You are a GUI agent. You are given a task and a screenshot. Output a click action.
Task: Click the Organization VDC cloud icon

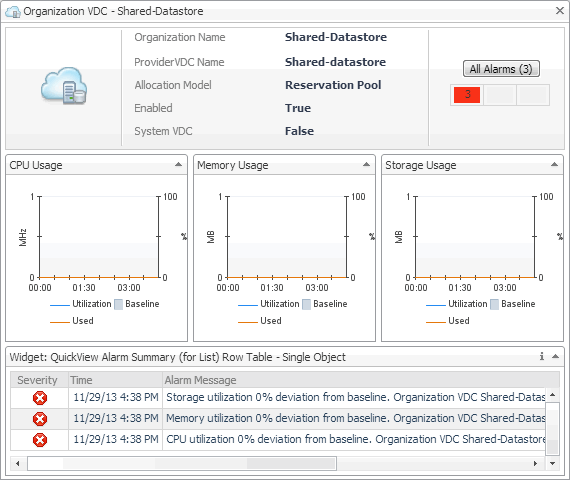(x=64, y=86)
